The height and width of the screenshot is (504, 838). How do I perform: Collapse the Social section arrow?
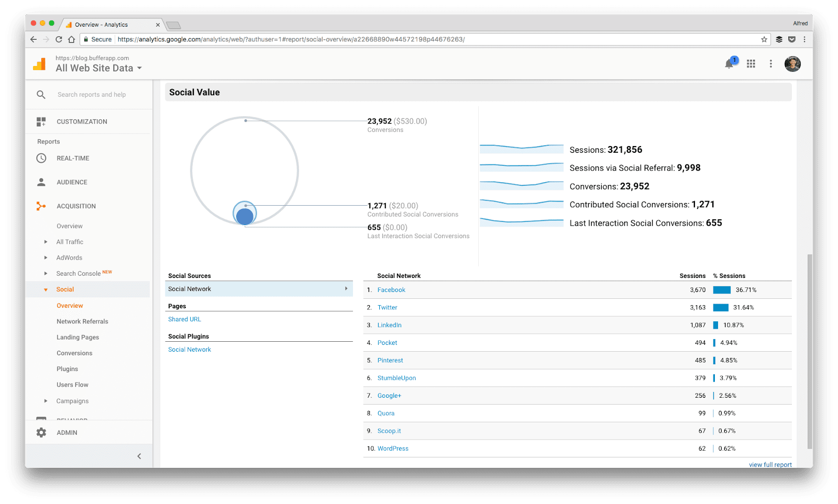[46, 289]
